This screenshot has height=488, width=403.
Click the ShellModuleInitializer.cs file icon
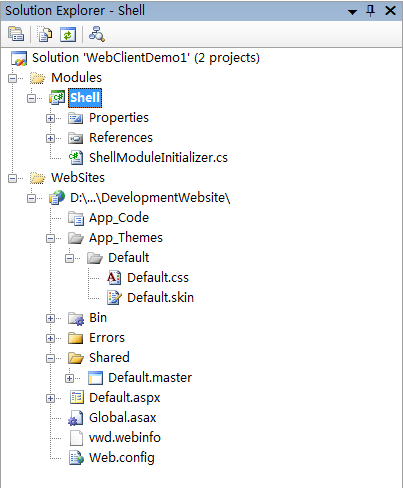click(x=76, y=158)
